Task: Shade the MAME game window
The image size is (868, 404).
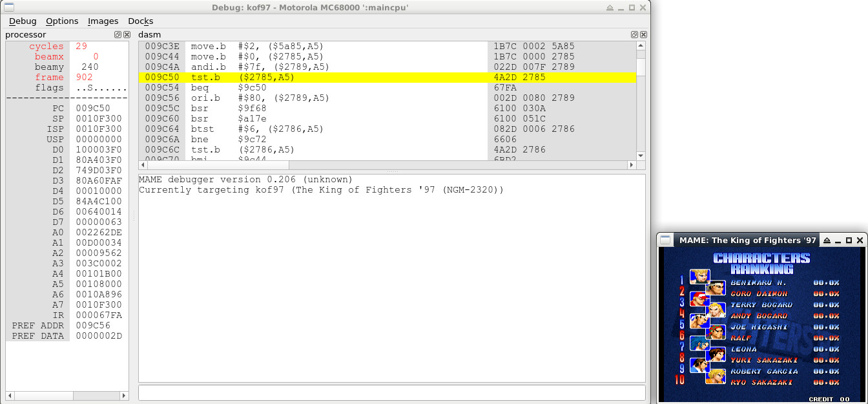Action: 827,240
